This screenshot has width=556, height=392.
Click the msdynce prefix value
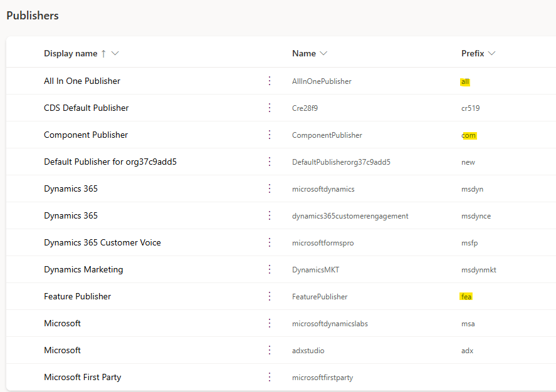476,216
